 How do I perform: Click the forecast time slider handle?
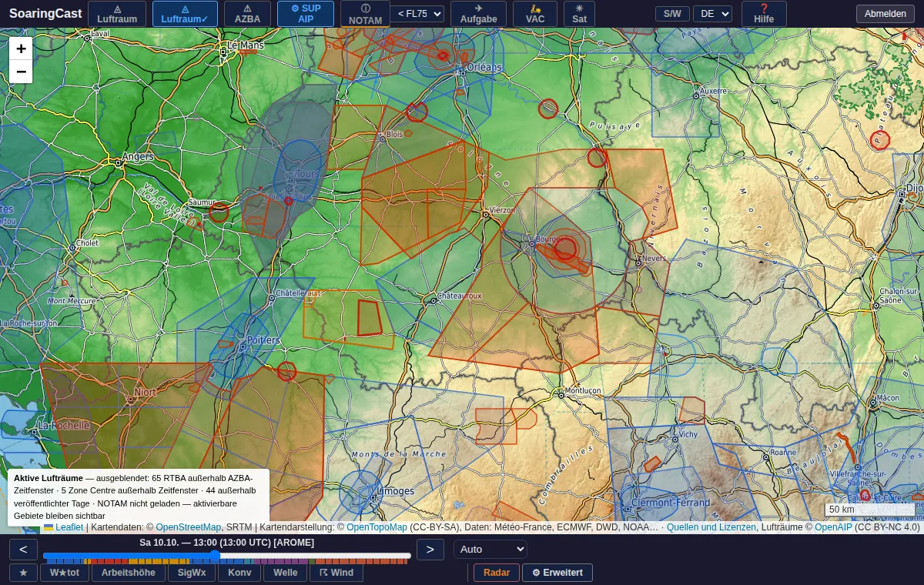[x=215, y=556]
